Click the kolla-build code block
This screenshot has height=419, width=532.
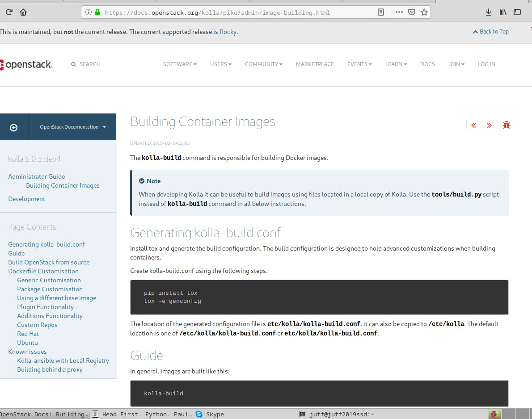coord(319,393)
